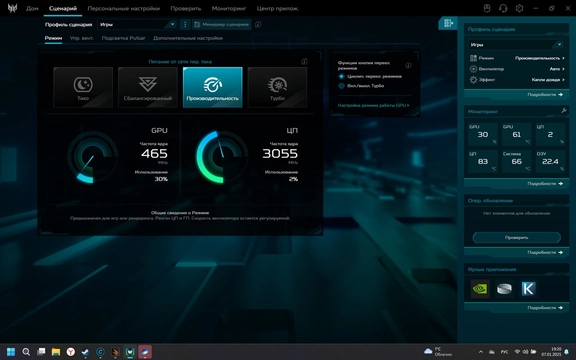576x360 pixels.
Task: Open the monitoring wrench settings icon
Action: (x=564, y=111)
